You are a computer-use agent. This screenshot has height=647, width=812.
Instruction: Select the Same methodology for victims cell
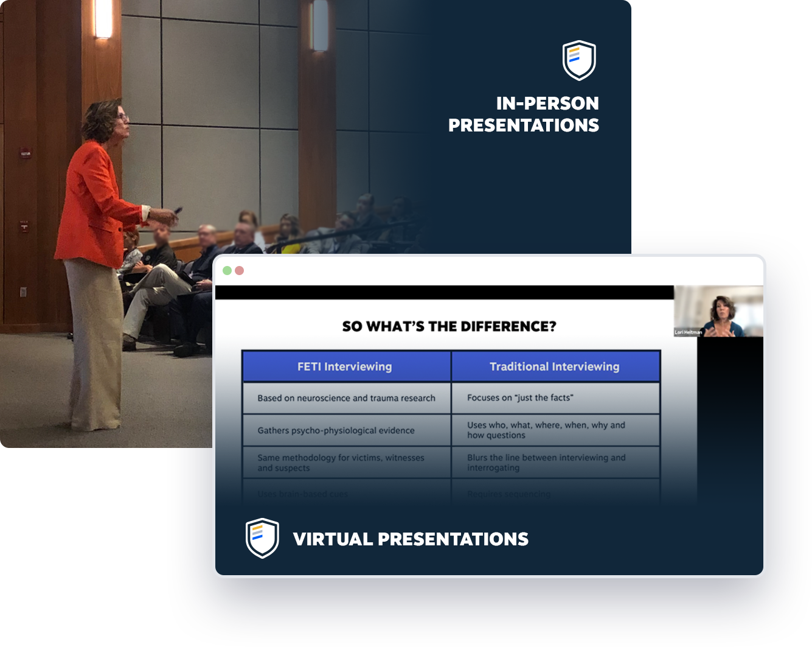[341, 463]
